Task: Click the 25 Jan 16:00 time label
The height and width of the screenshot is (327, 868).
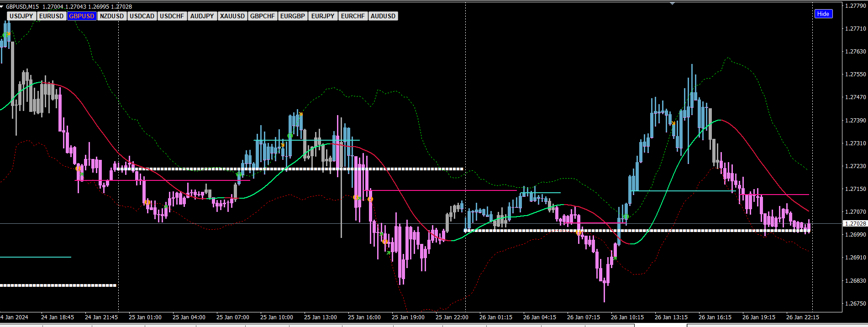Action: (x=364, y=317)
